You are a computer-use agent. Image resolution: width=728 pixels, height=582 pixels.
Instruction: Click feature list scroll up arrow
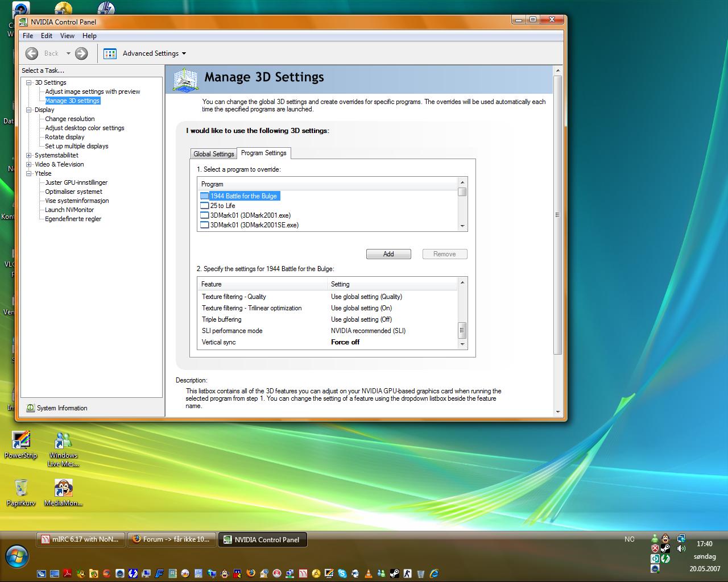pyautogui.click(x=462, y=282)
